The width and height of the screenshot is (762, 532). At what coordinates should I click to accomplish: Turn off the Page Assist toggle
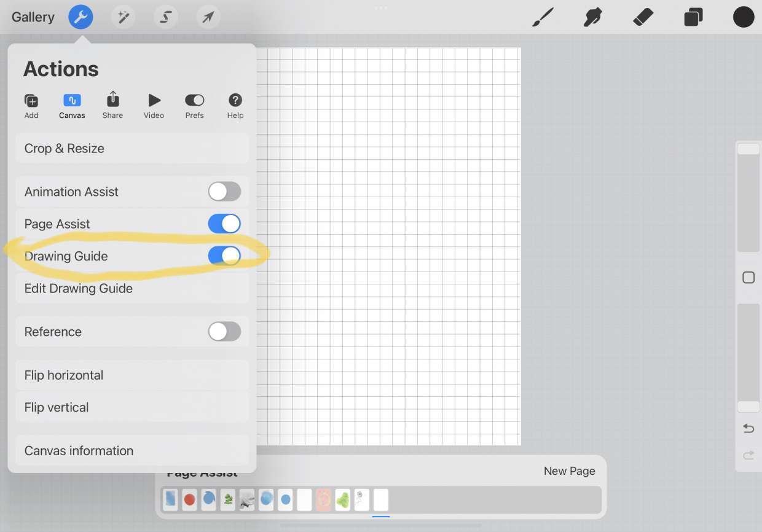(224, 224)
